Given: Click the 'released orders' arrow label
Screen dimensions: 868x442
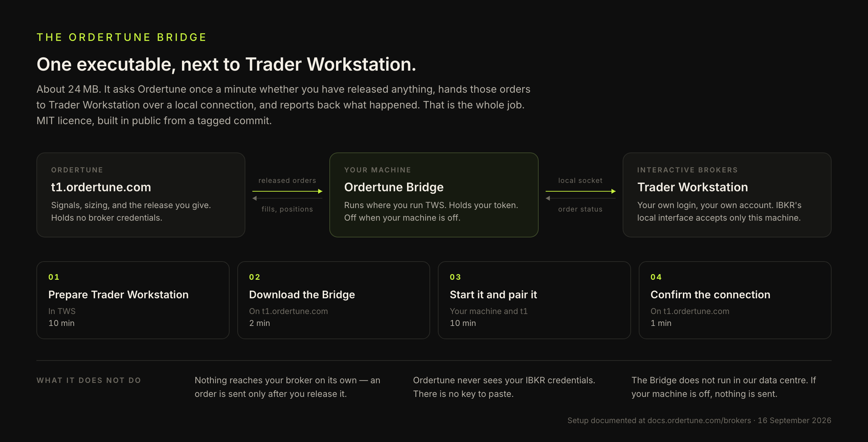Looking at the screenshot, I should 287,180.
